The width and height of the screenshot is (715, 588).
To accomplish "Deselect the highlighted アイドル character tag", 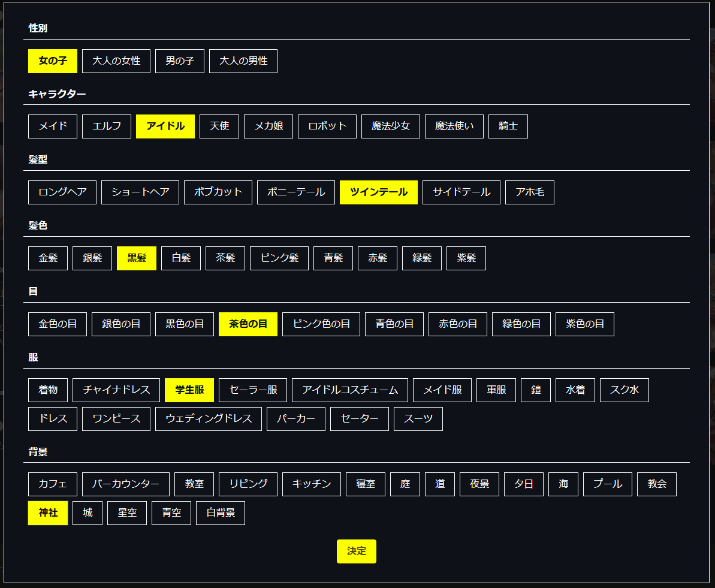I will [x=165, y=126].
